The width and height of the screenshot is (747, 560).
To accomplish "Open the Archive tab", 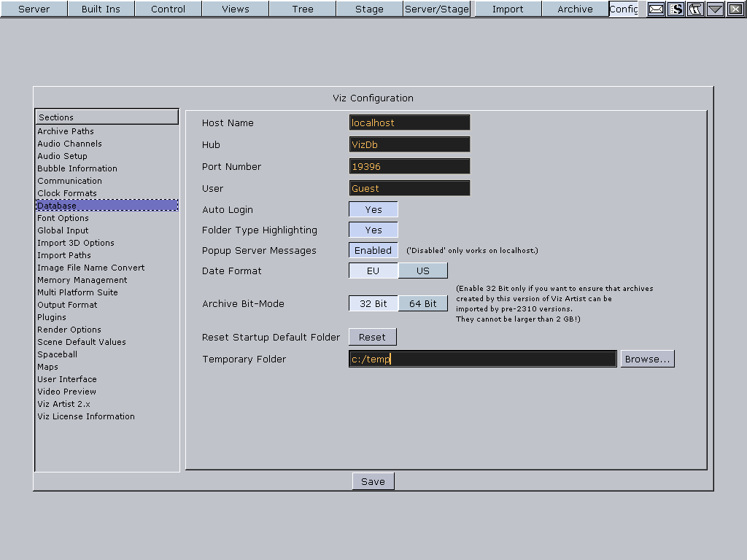I will [x=575, y=9].
